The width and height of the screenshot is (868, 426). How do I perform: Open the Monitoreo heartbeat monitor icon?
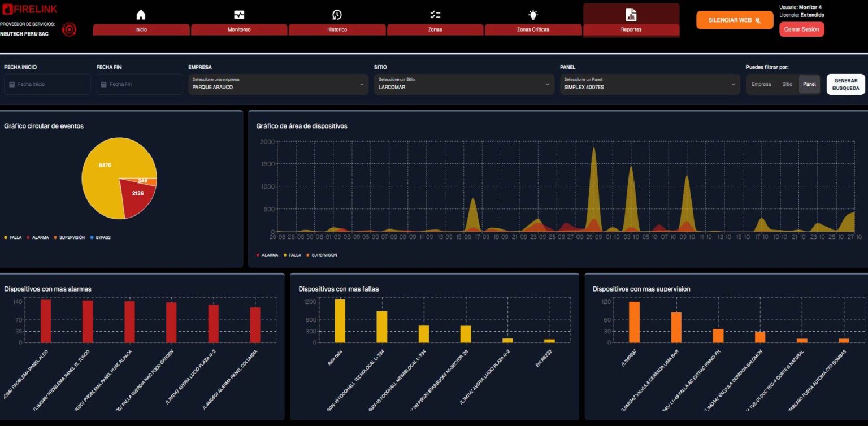pyautogui.click(x=239, y=15)
